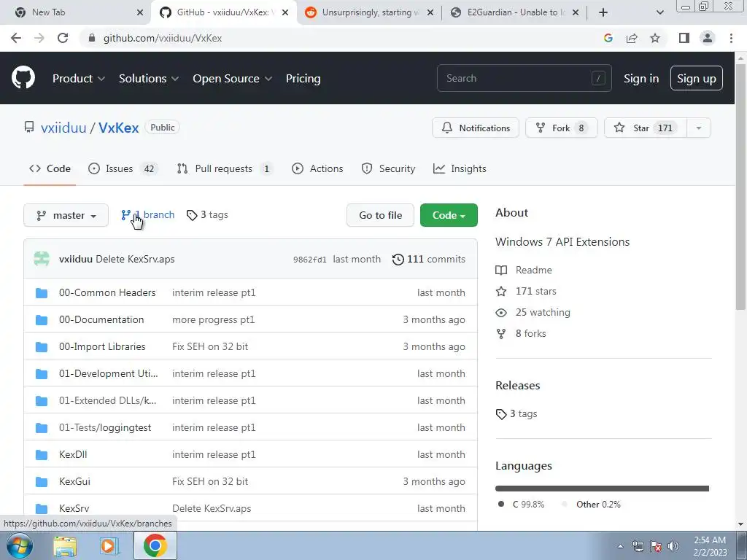The width and height of the screenshot is (747, 560).
Task: Expand the Product menu
Action: (x=79, y=79)
